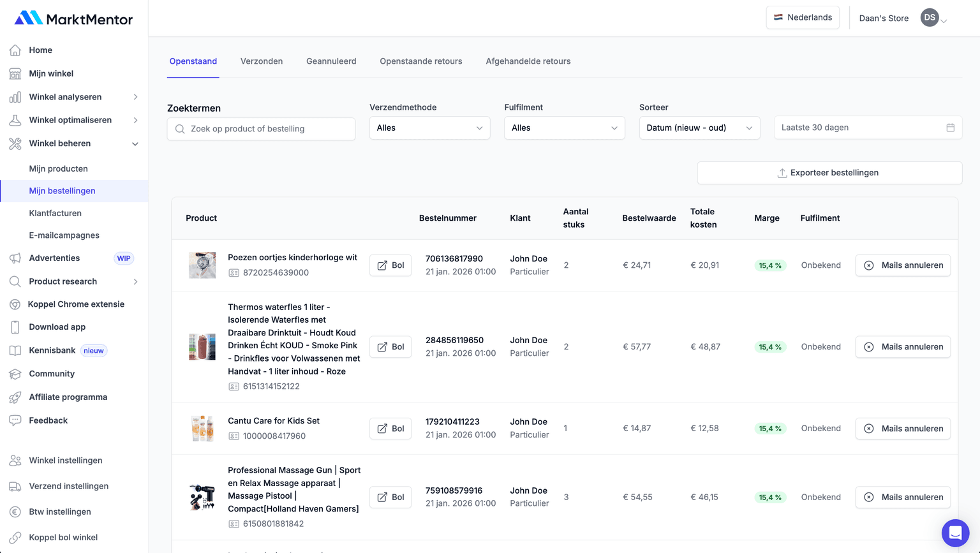
Task: Click the Download app phone icon
Action: pos(15,327)
